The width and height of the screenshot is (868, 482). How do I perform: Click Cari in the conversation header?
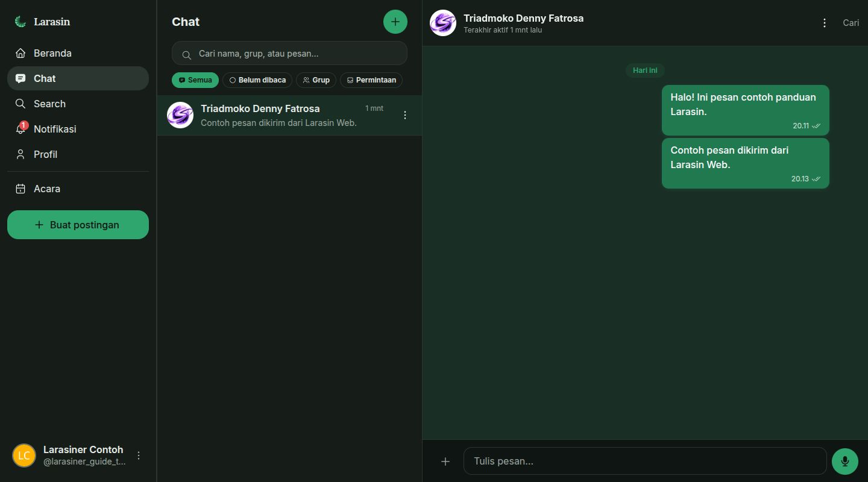pos(851,23)
